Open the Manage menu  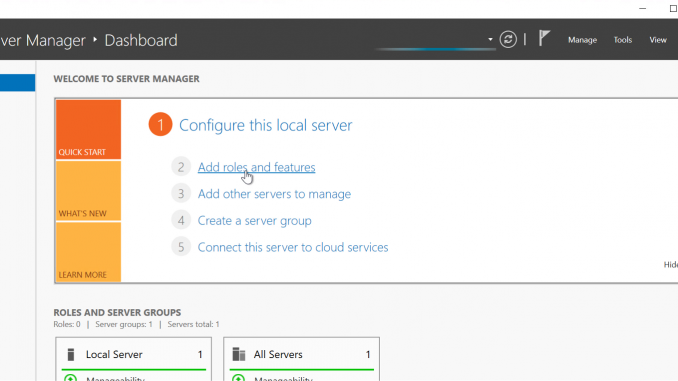click(x=582, y=40)
